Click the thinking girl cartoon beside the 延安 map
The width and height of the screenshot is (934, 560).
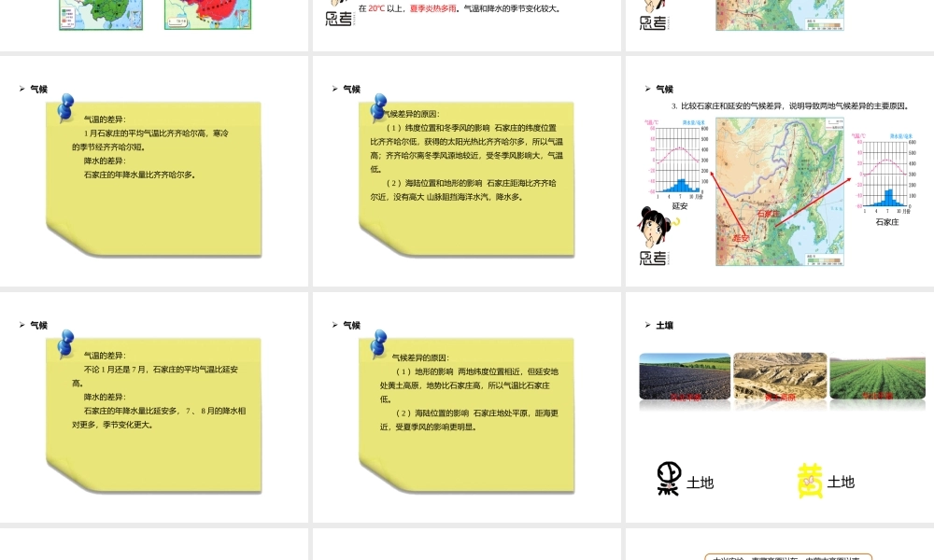(657, 227)
